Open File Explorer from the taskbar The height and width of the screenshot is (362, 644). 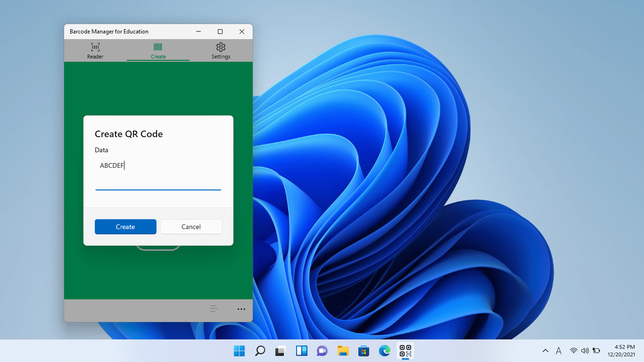(343, 351)
